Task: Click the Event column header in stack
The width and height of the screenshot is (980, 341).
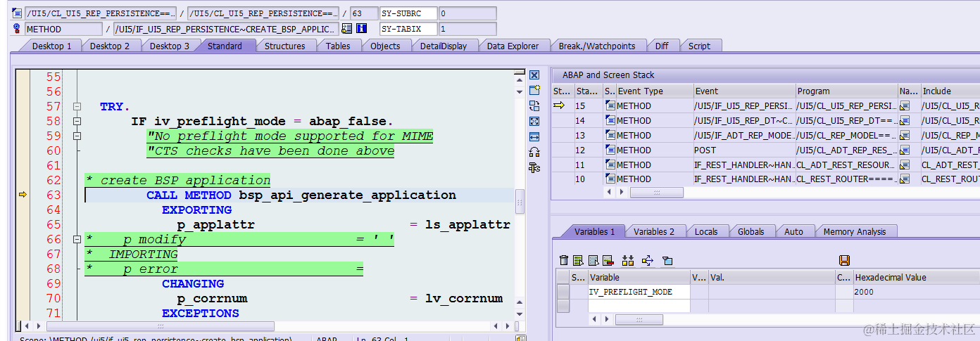Action: (743, 91)
